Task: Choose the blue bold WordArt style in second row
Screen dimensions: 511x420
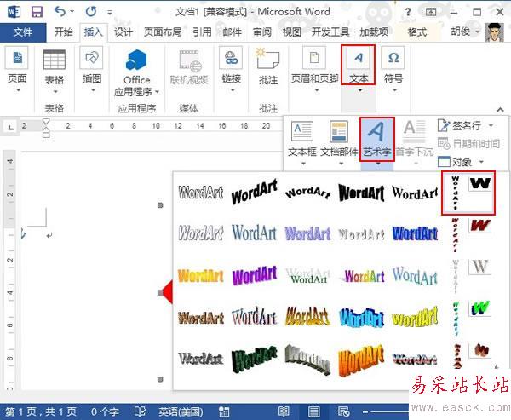Action: pyautogui.click(x=415, y=233)
